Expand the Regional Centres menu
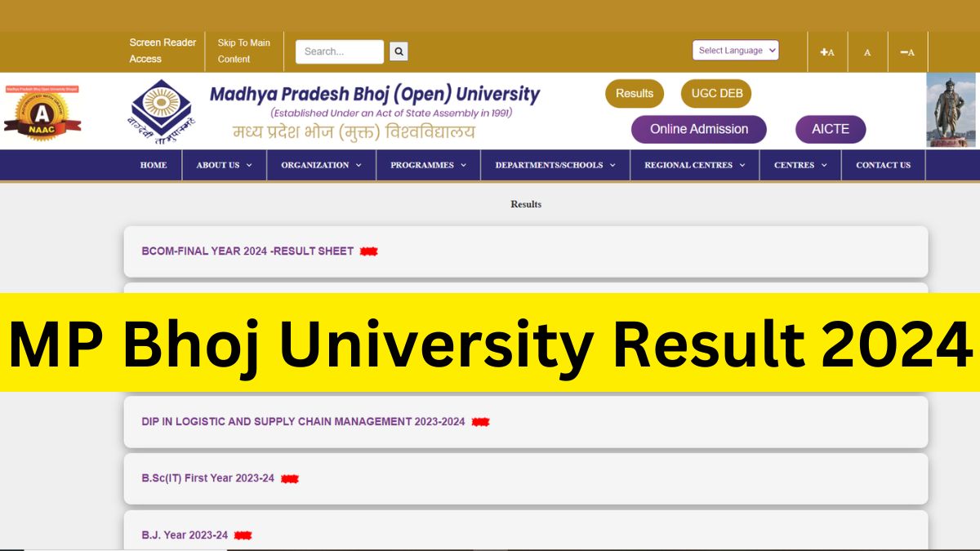This screenshot has width=980, height=551. [695, 165]
